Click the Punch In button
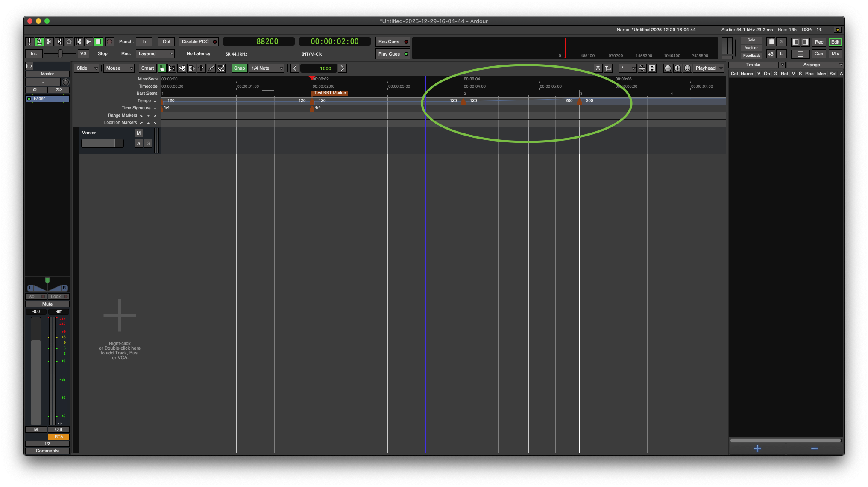Image resolution: width=868 pixels, height=487 pixels. tap(144, 41)
